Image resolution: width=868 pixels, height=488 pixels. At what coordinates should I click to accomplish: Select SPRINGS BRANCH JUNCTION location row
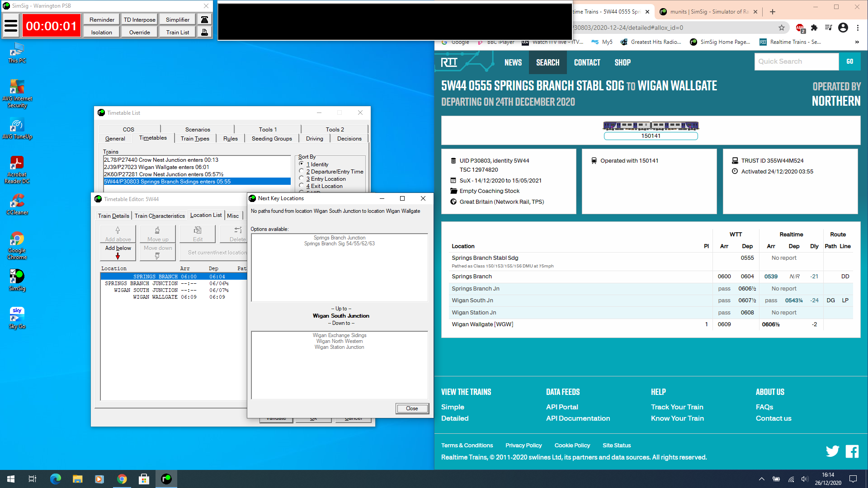pyautogui.click(x=174, y=283)
